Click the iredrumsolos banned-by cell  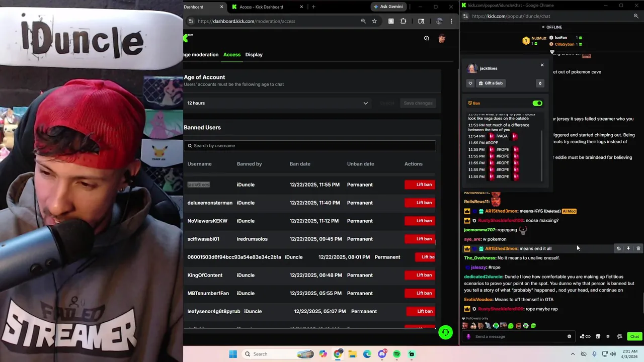pos(252,239)
